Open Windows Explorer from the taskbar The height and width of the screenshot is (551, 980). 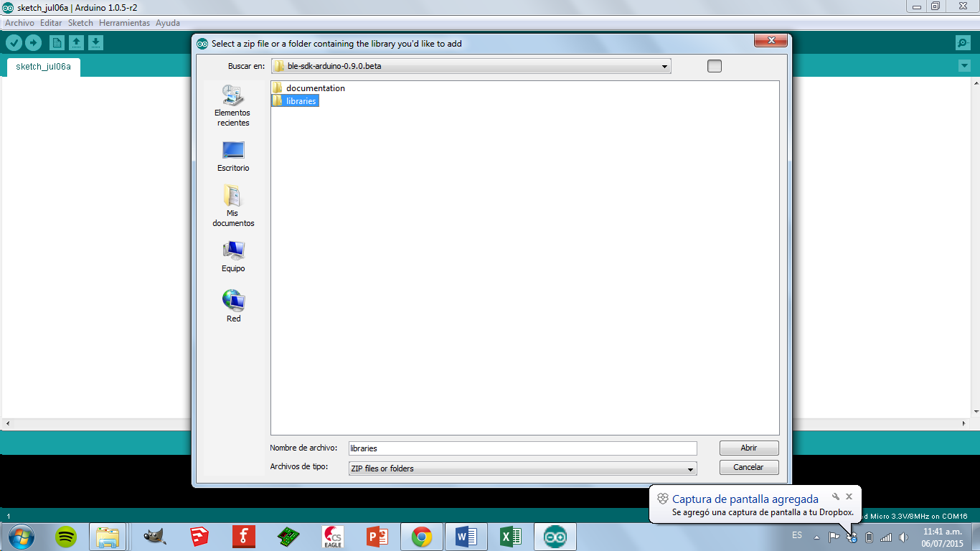(108, 537)
